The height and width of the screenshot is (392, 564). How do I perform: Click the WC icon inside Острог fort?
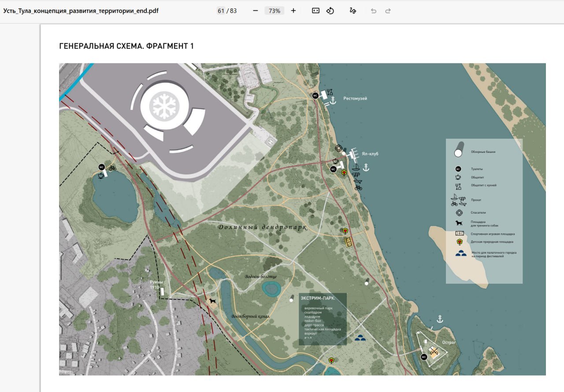pyautogui.click(x=424, y=357)
